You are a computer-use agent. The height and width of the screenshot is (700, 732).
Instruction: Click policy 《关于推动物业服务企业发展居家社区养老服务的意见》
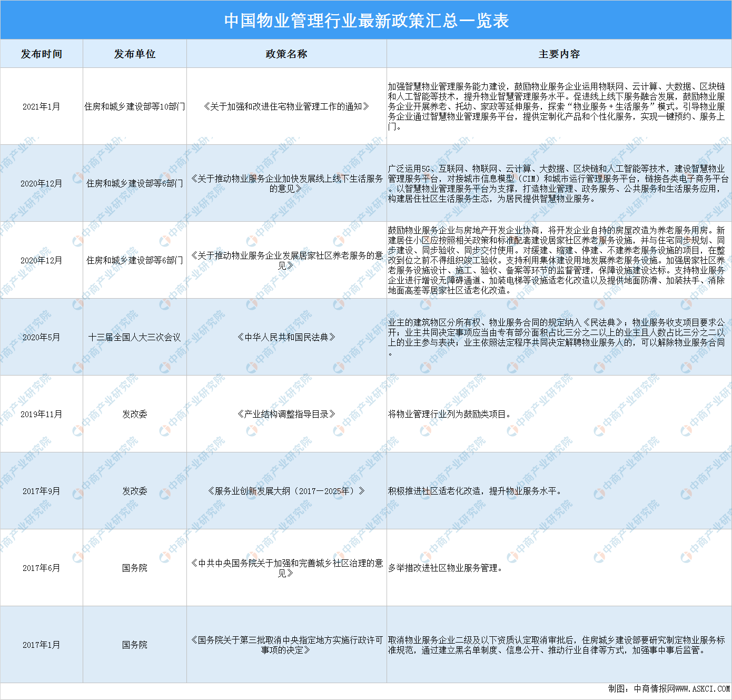click(286, 260)
